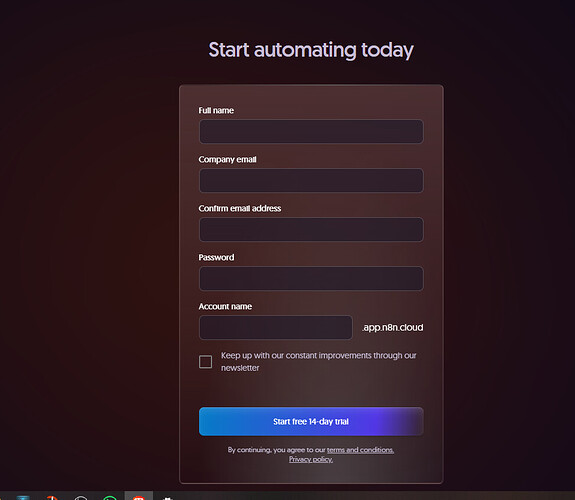Click into the Password field
The height and width of the screenshot is (500, 575).
[x=311, y=278]
